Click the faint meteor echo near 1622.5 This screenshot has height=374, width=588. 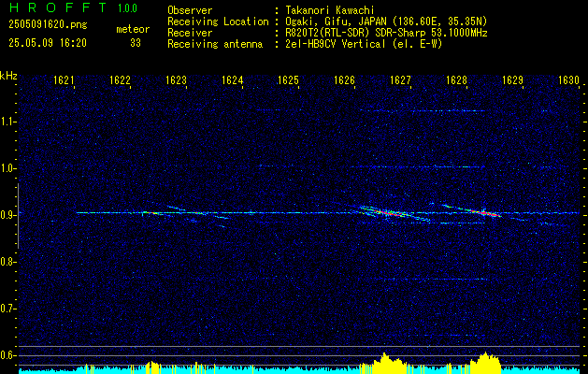tap(151, 213)
